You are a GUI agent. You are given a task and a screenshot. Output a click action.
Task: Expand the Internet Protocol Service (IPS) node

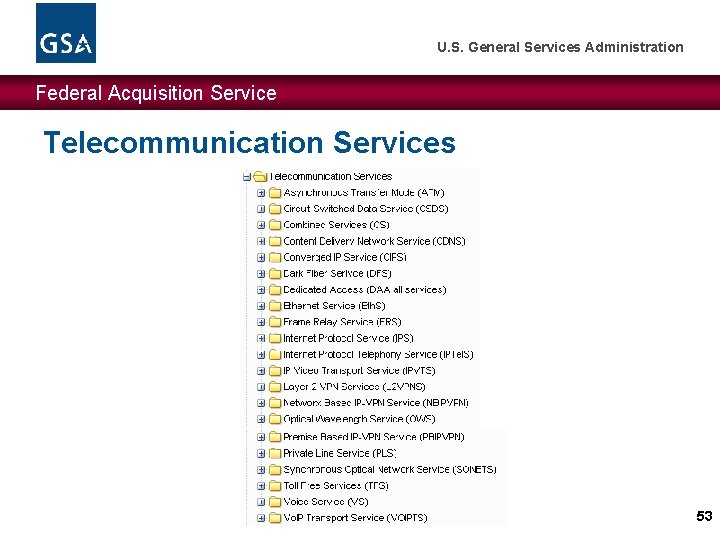click(260, 338)
